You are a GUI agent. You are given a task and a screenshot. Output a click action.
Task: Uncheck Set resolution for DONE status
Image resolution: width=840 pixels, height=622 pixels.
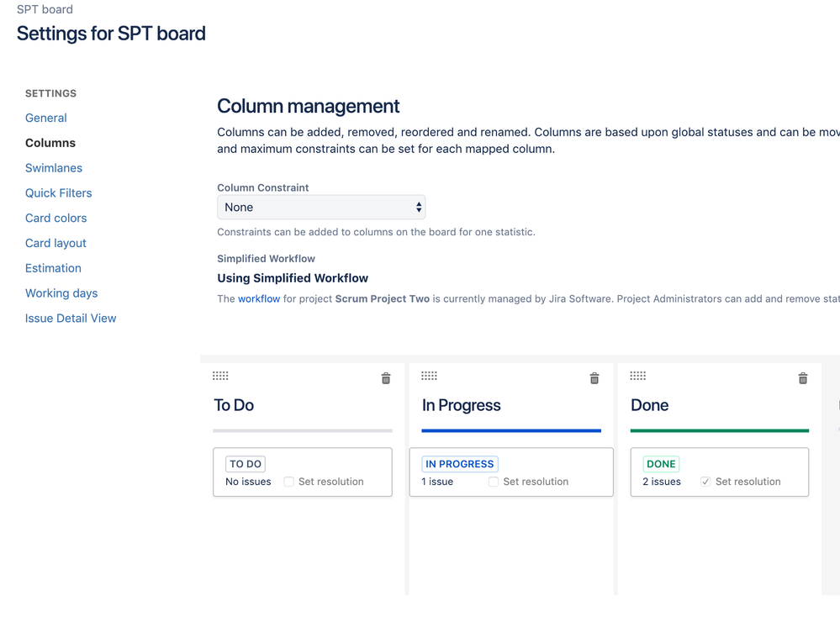pyautogui.click(x=706, y=482)
